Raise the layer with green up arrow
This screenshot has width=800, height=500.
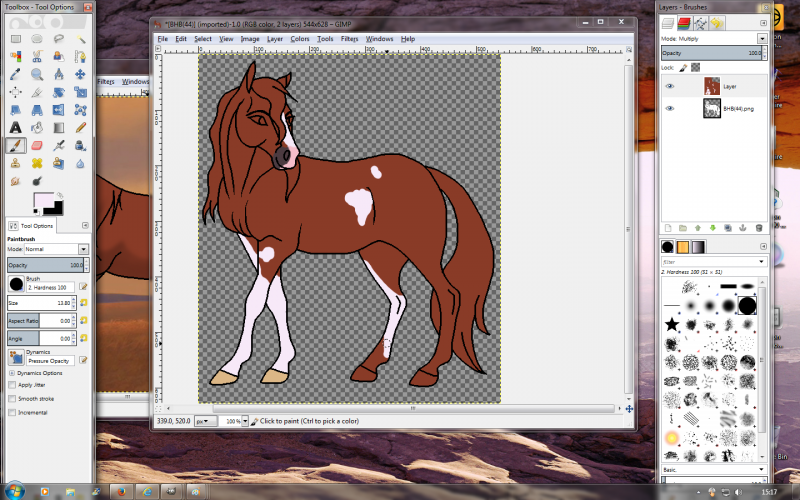point(698,228)
